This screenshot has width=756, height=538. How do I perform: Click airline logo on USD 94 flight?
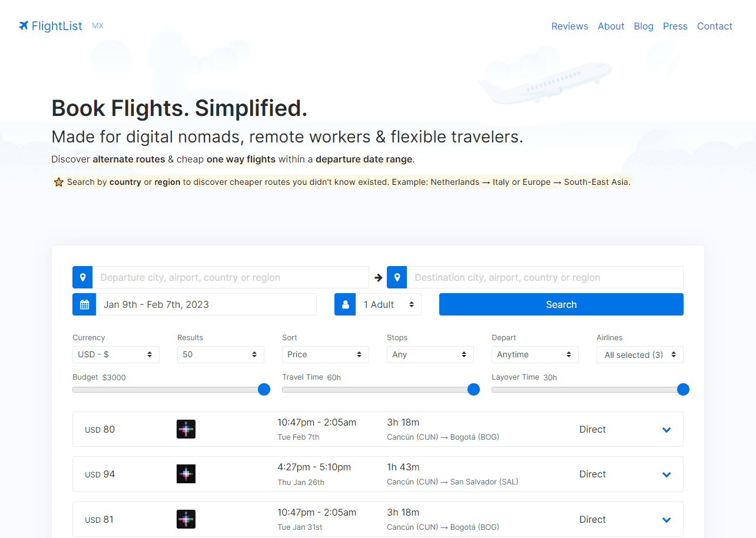186,474
